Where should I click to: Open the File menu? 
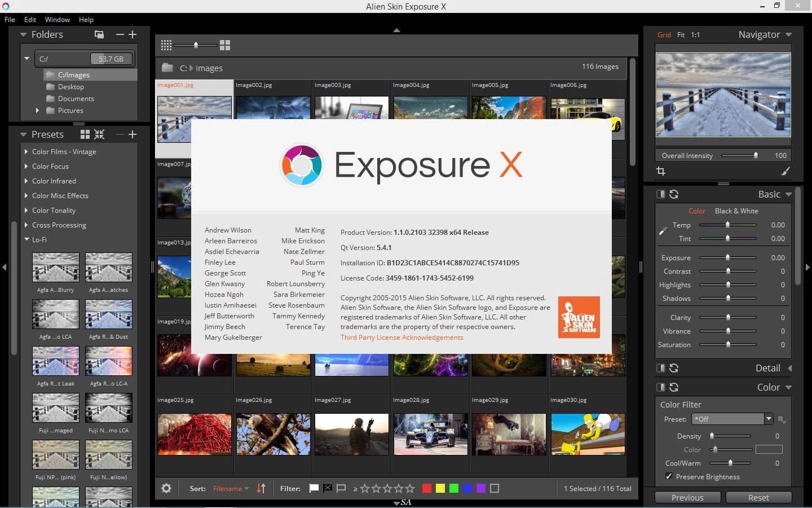coord(10,19)
